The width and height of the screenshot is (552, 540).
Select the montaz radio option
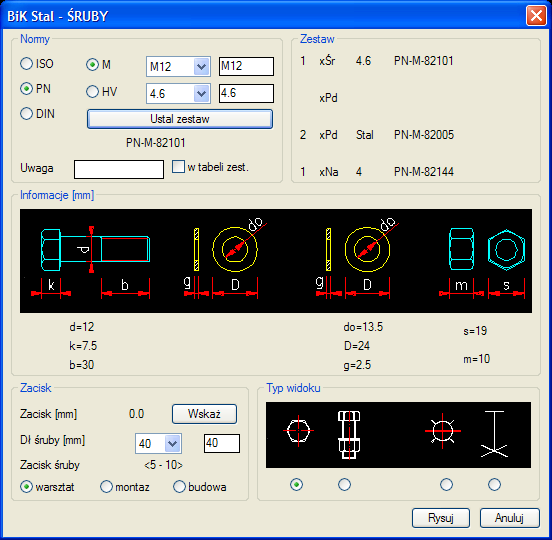pyautogui.click(x=106, y=486)
